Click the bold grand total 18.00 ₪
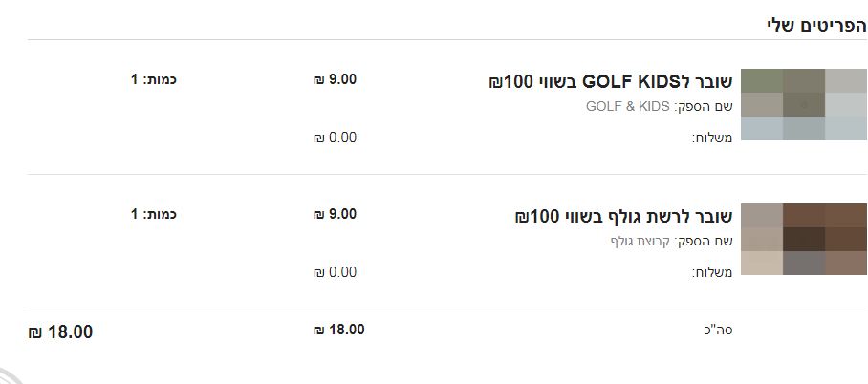Screen dimensions: 868x384 click(60, 332)
